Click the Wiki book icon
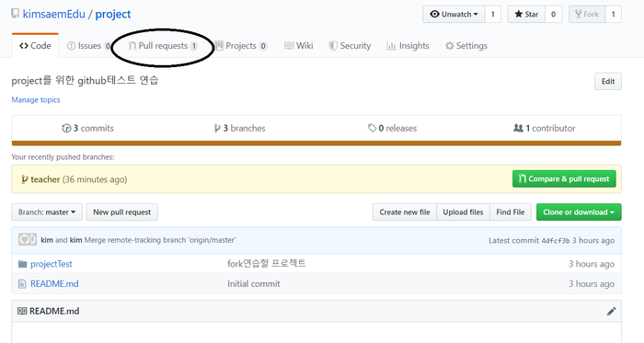Screen dimensions: 644x343 click(289, 46)
